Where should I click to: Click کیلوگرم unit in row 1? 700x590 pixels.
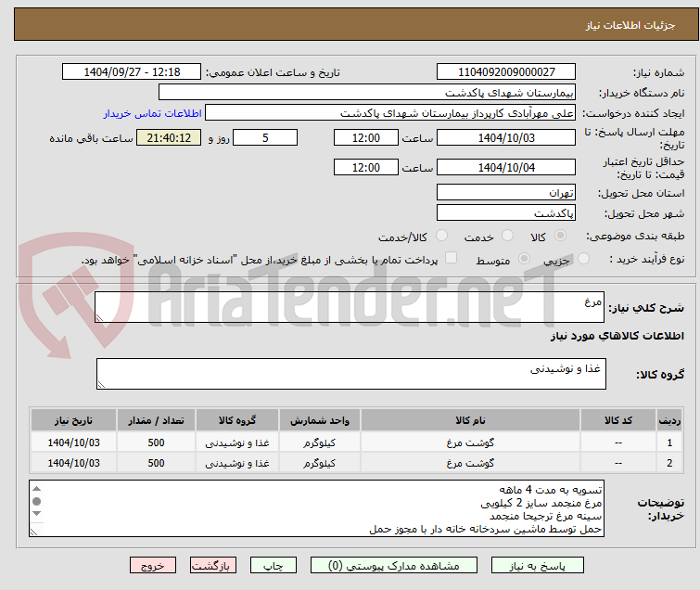(320, 442)
